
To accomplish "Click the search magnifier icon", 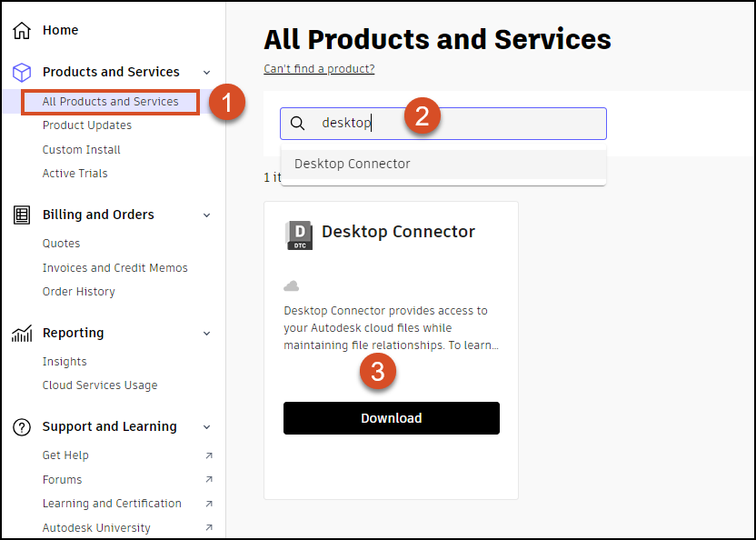I will [x=298, y=124].
